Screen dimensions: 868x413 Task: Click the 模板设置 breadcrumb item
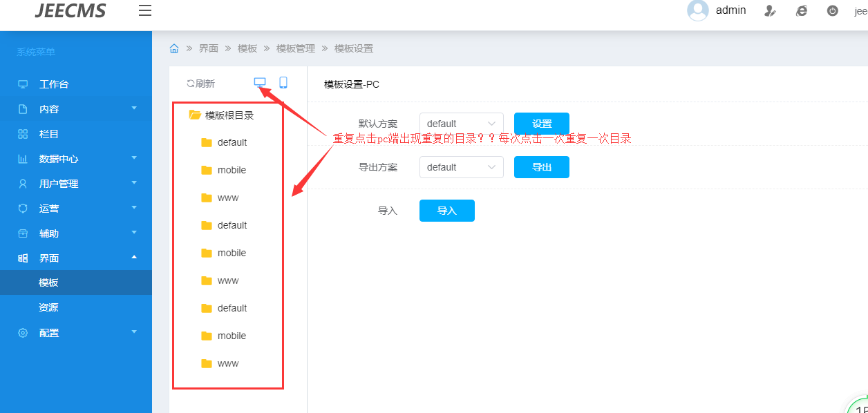point(354,48)
